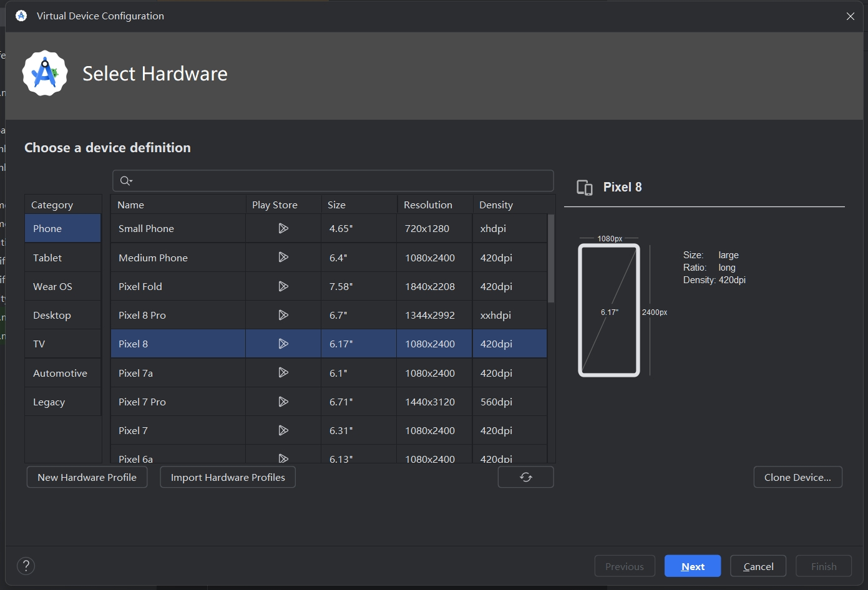This screenshot has width=868, height=590.
Task: Sort by the Play Store column header
Action: (x=283, y=205)
